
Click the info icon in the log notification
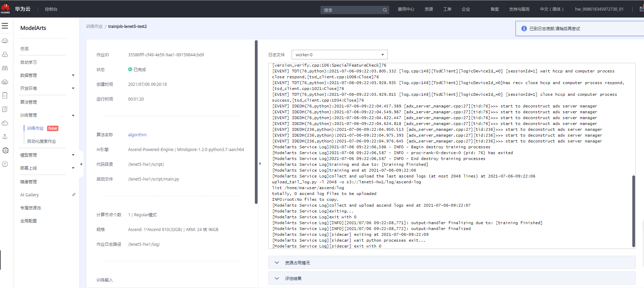tap(524, 28)
